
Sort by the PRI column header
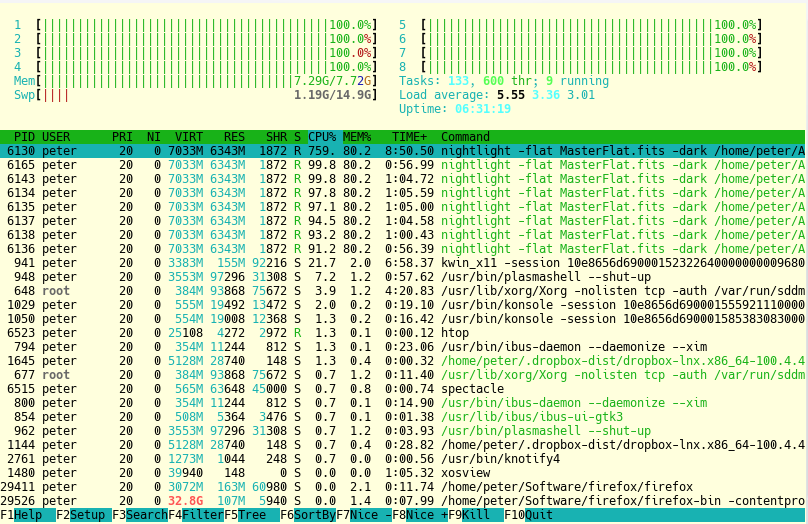point(122,137)
